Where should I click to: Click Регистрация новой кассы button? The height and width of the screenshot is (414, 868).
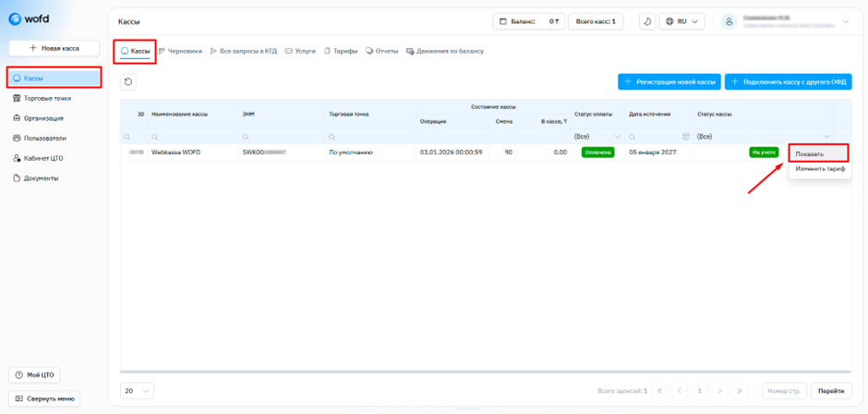[669, 82]
